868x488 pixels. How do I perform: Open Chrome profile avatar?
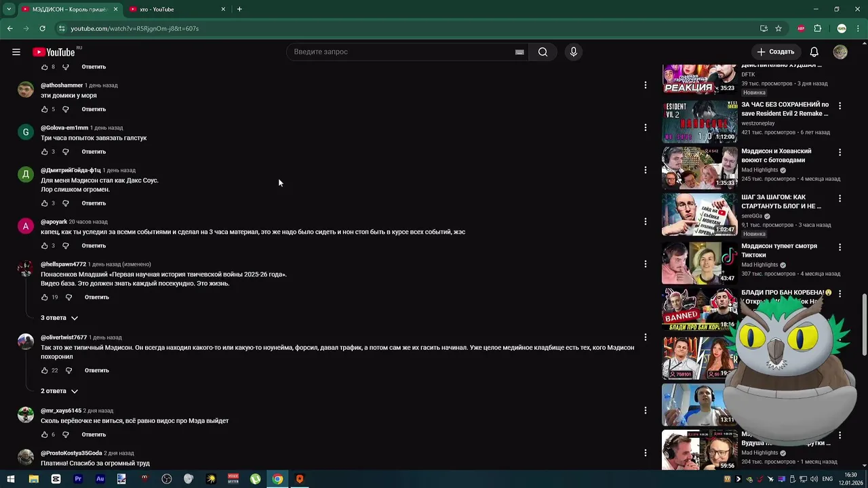click(842, 28)
